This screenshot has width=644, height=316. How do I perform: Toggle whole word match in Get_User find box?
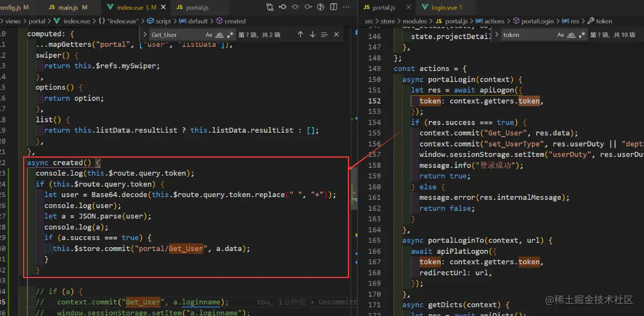tap(220, 35)
